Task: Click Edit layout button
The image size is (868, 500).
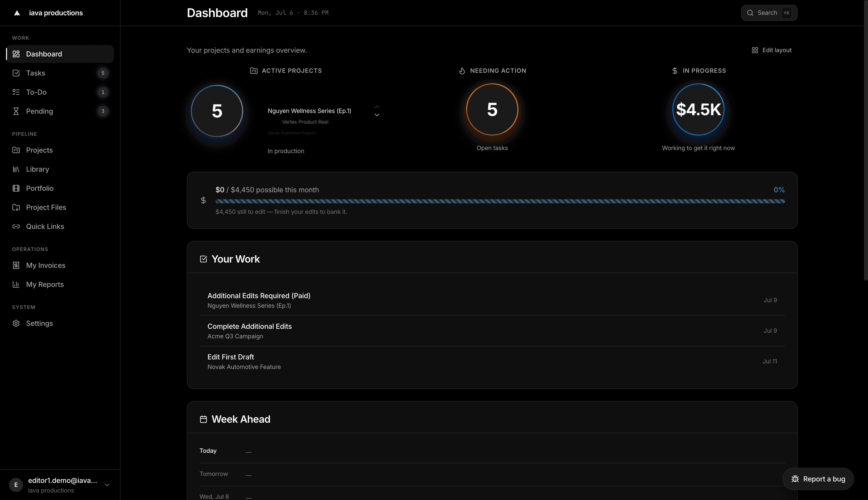Action: click(772, 50)
